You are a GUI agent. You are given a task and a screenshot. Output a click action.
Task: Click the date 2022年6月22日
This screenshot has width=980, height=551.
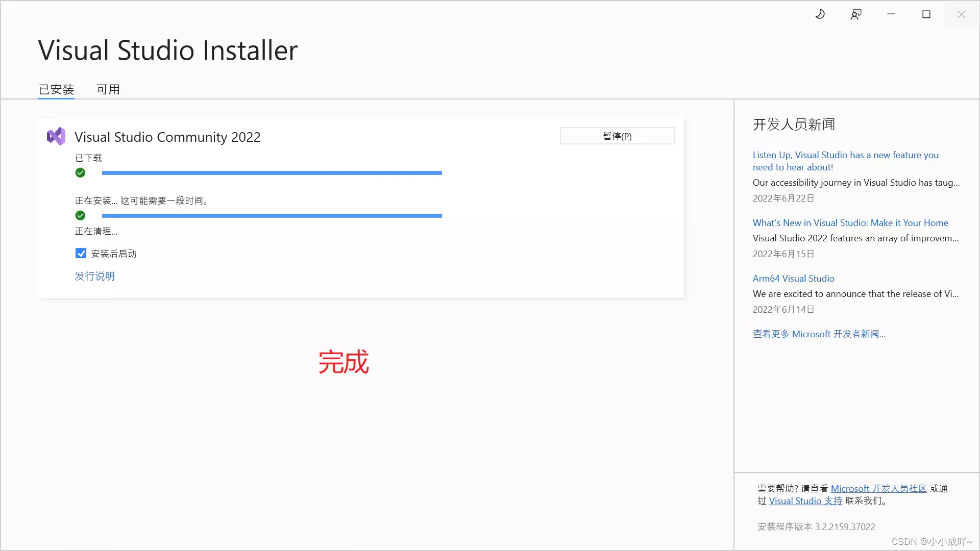tap(783, 198)
